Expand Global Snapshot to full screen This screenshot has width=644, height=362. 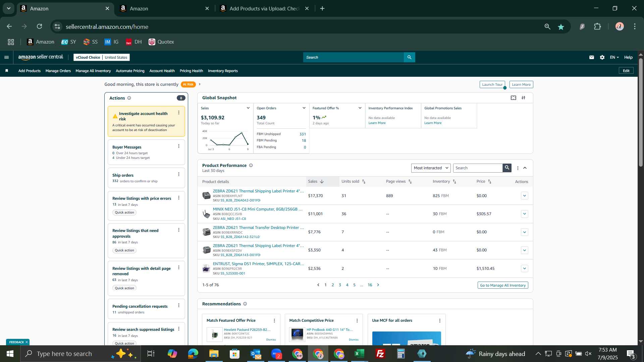[x=514, y=98]
